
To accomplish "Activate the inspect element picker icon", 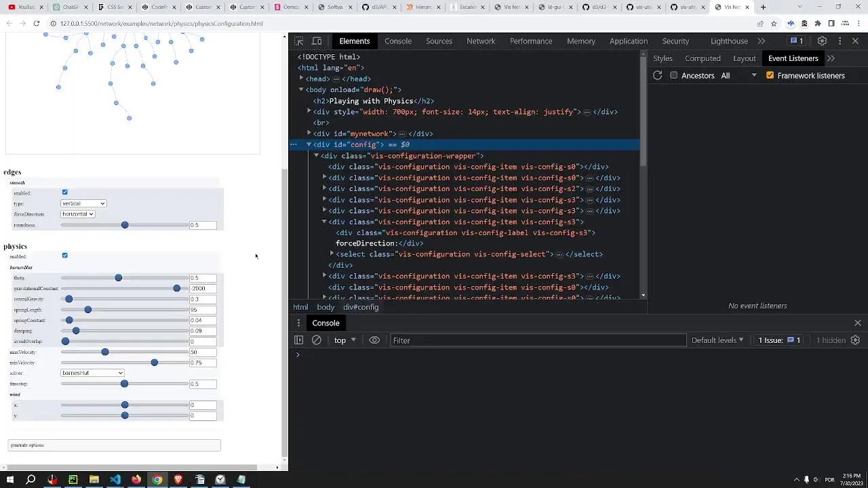I will [x=299, y=41].
